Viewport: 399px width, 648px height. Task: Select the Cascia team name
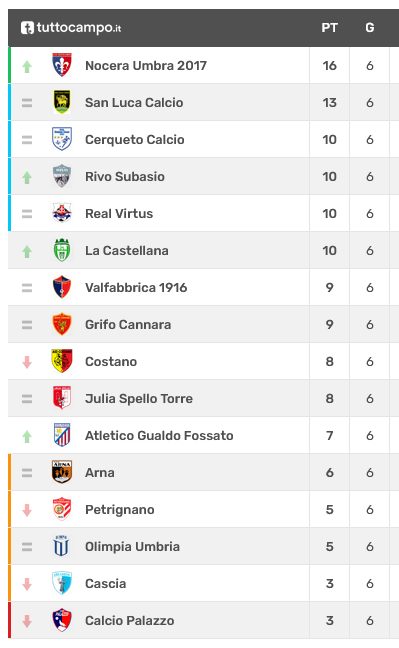click(105, 584)
